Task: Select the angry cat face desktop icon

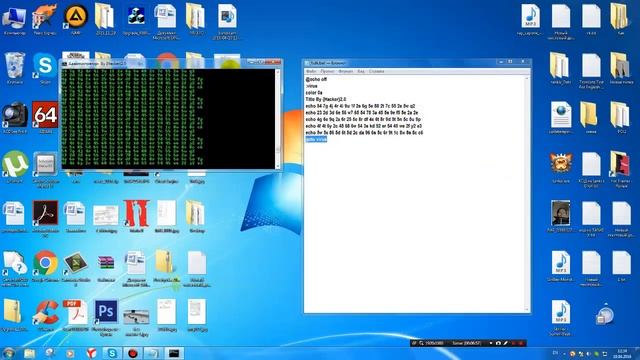Action: point(561,167)
